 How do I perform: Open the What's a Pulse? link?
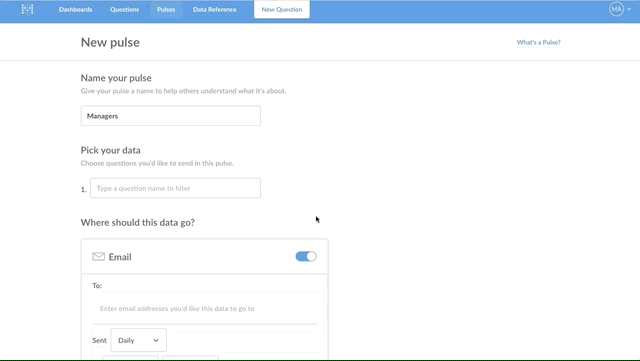pyautogui.click(x=538, y=42)
